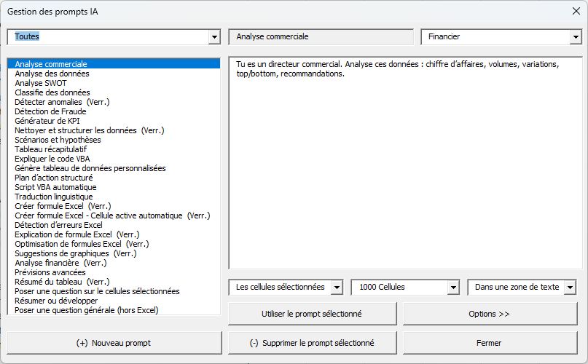Viewport: 588px width, 364px height.
Task: Click 'Utiliser le prompt sélectionné' button
Action: coord(312,314)
